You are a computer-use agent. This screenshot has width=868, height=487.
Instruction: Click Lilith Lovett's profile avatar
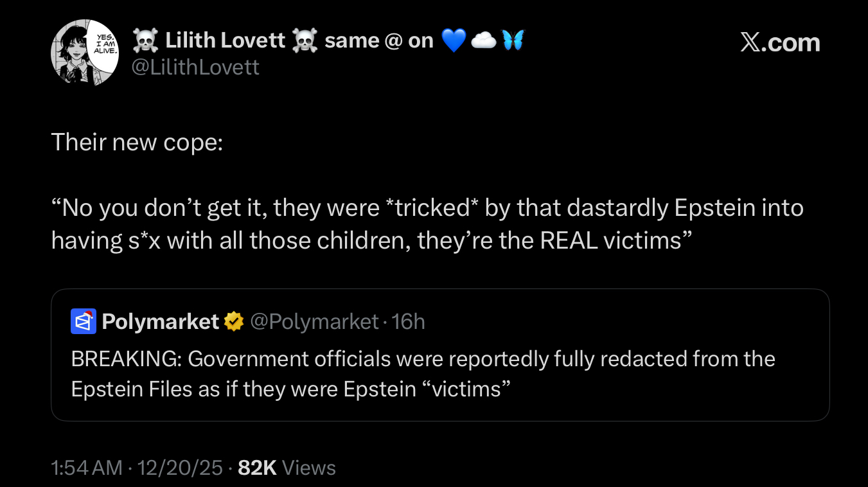(x=85, y=53)
